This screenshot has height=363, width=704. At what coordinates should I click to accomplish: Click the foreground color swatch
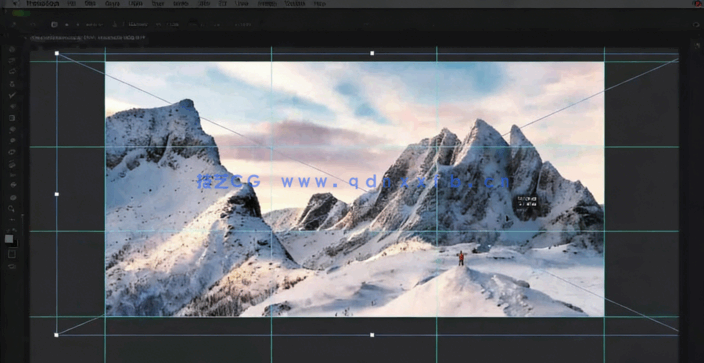(9, 239)
